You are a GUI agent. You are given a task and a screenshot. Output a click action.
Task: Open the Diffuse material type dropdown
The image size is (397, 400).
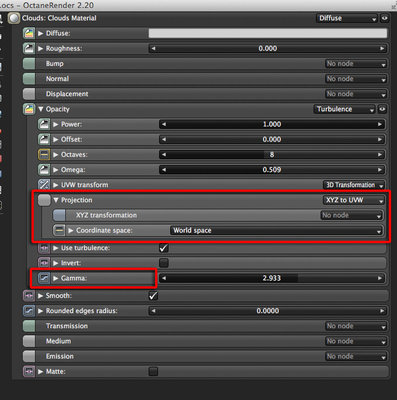coord(347,18)
